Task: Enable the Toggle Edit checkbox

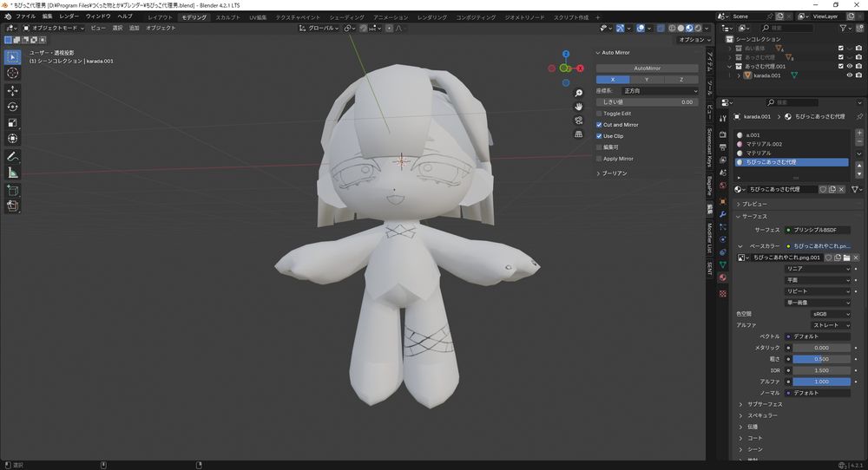Action: (x=599, y=114)
